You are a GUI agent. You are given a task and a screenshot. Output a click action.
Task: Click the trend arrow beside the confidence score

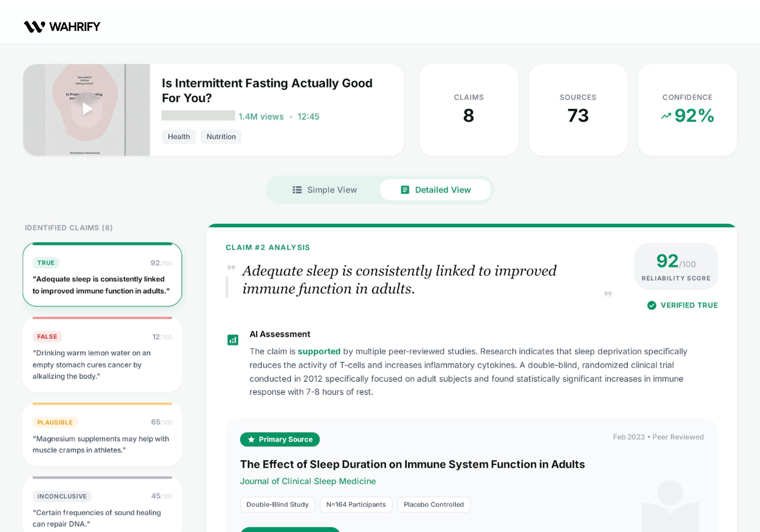click(x=665, y=115)
